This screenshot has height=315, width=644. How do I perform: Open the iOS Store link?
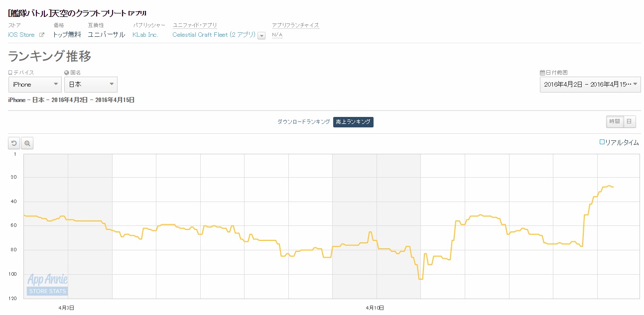point(21,35)
